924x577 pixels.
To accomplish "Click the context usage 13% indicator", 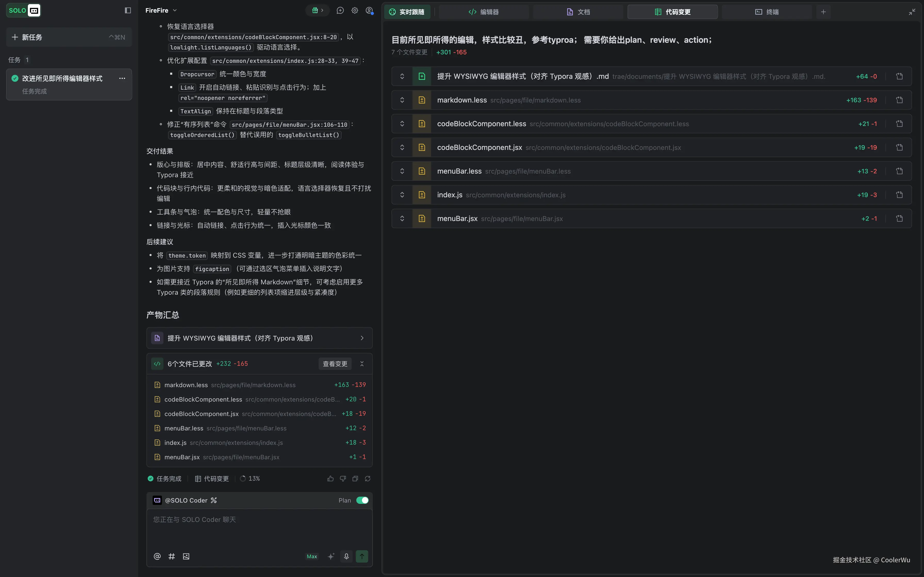I will 250,479.
